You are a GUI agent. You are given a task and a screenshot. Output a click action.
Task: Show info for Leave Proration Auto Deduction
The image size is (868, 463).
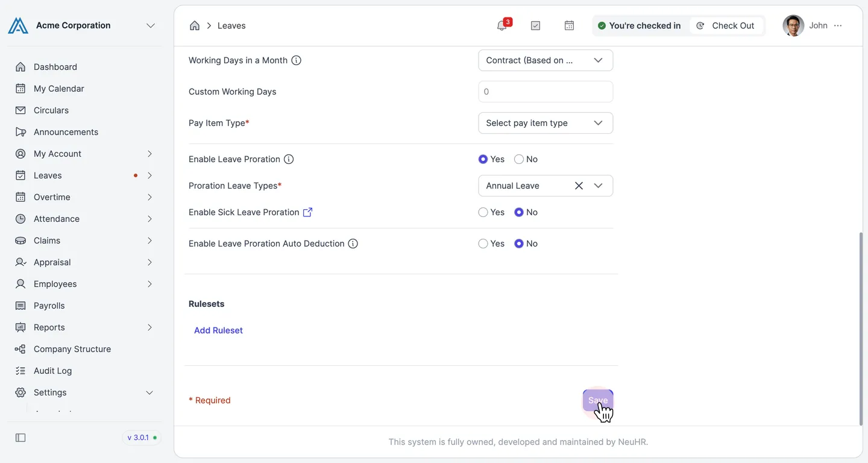coord(353,244)
